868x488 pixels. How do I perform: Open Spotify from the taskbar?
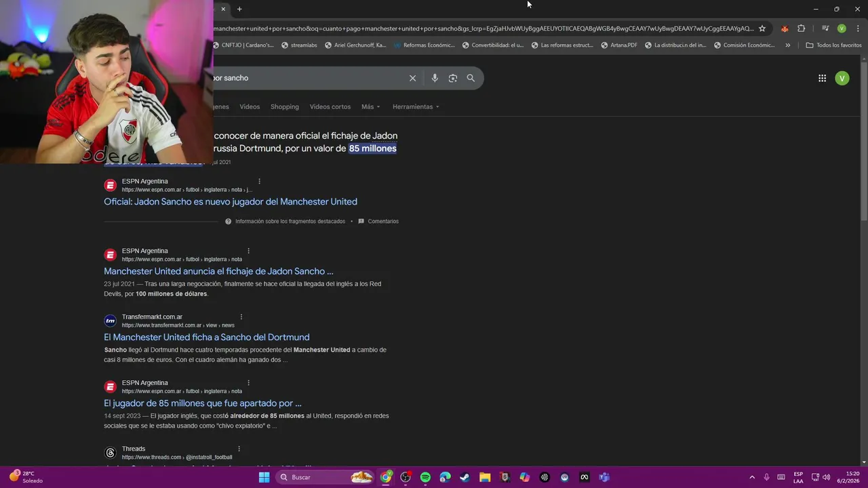425,477
